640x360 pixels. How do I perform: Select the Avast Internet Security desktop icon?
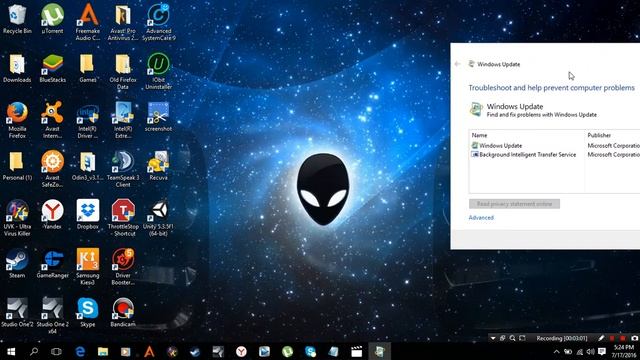pos(52,120)
